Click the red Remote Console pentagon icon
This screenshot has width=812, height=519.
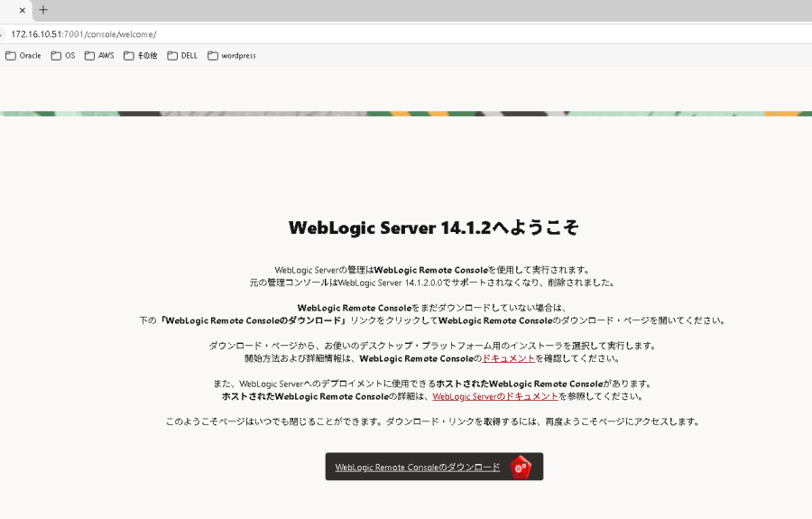[521, 467]
